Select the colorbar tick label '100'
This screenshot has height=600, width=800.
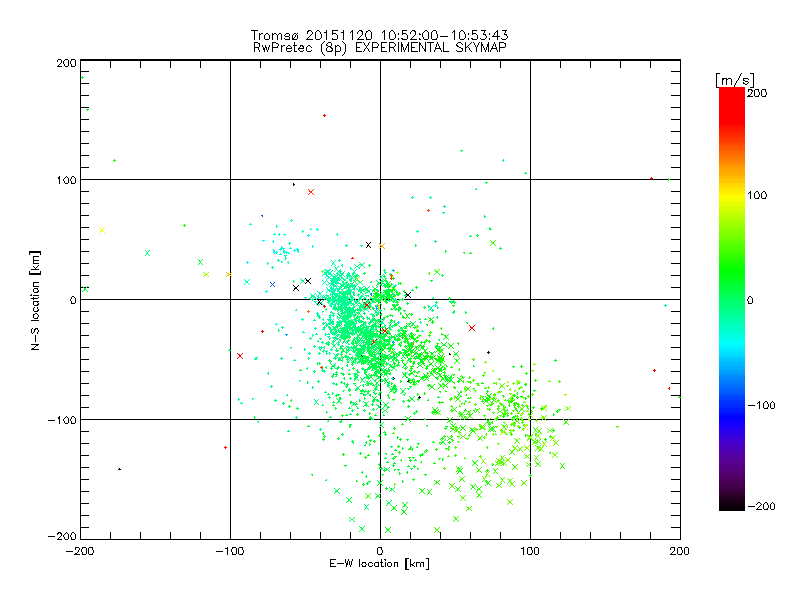[x=757, y=195]
